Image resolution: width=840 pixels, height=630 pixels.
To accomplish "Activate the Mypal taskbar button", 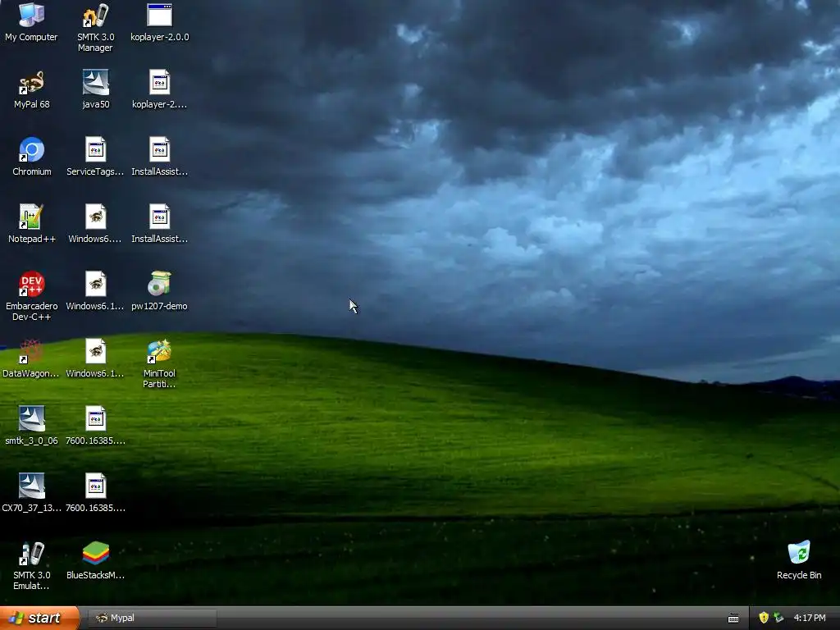I will (152, 618).
